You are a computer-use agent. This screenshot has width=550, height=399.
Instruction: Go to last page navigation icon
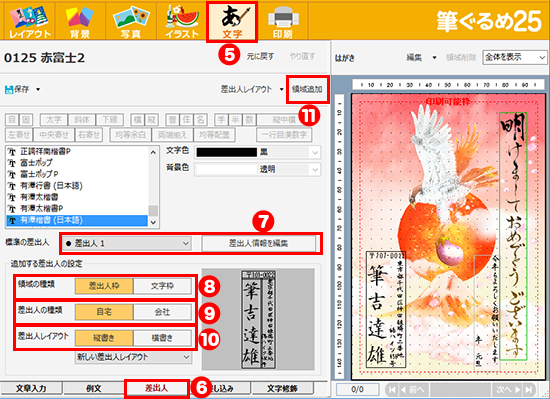pos(528,390)
